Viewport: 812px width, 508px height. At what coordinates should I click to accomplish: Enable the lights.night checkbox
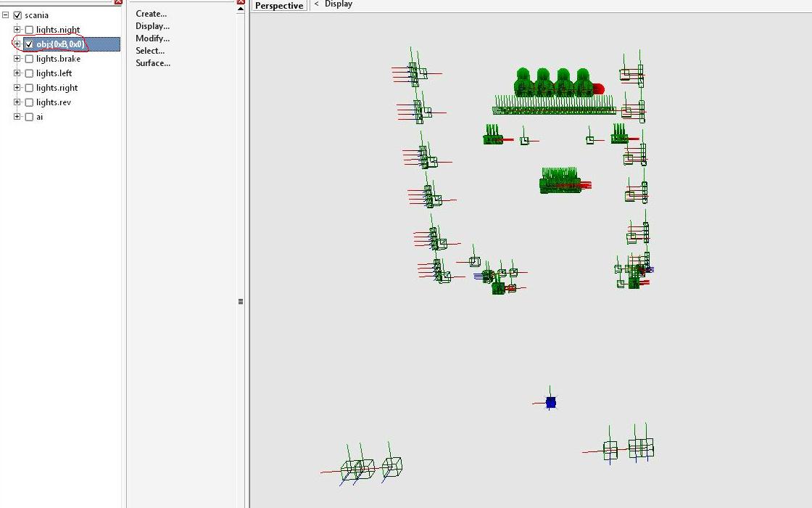(x=29, y=30)
